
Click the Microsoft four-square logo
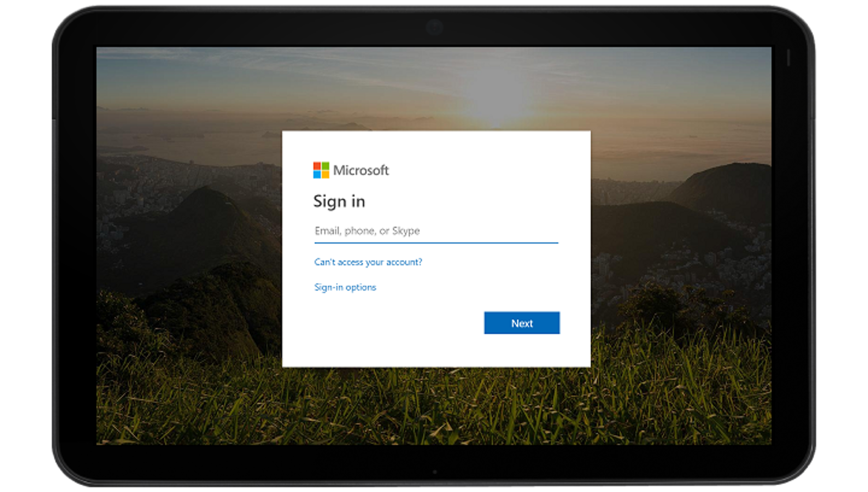[x=321, y=170]
